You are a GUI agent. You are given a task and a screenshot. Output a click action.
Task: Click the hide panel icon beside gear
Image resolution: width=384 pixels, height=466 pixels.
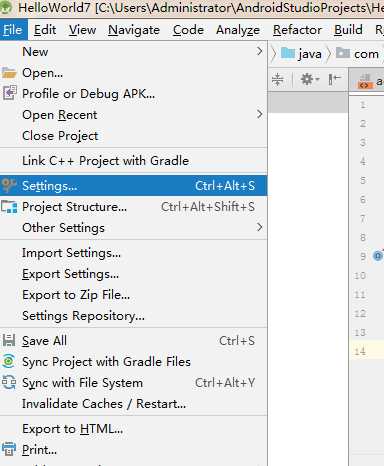[x=334, y=79]
